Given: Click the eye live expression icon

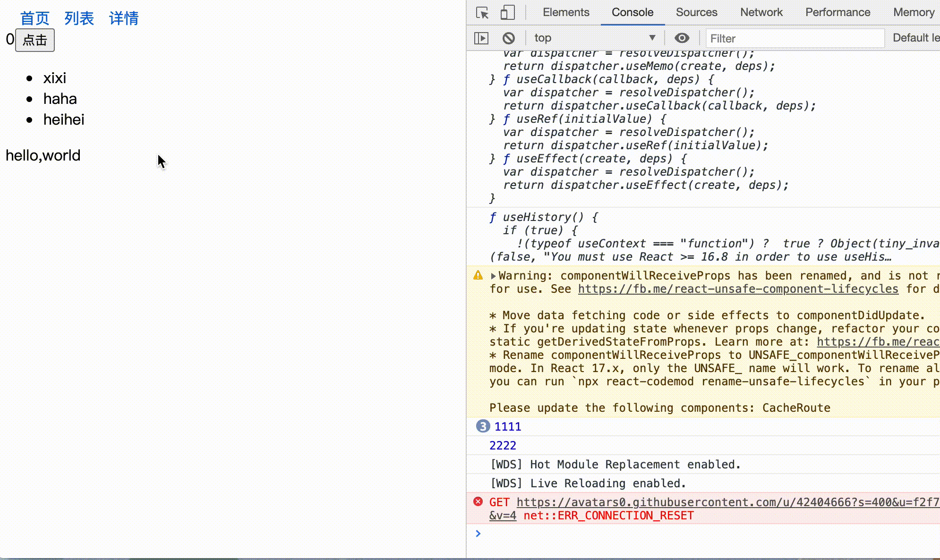Looking at the screenshot, I should [x=682, y=38].
